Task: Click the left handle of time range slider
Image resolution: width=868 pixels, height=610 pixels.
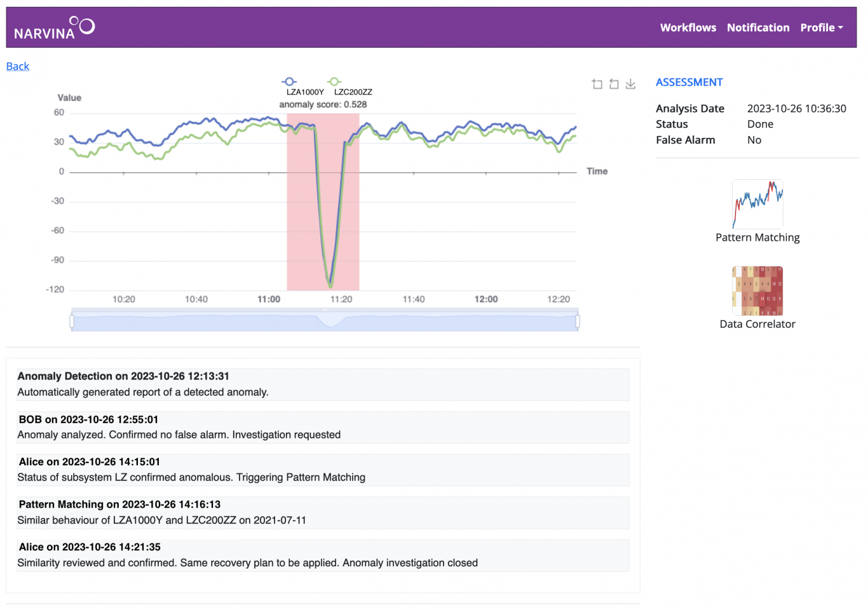Action: (x=72, y=322)
